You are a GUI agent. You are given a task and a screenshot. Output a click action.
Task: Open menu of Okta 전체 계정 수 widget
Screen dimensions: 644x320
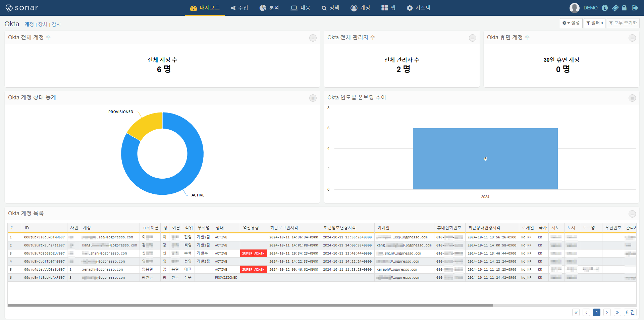[313, 38]
